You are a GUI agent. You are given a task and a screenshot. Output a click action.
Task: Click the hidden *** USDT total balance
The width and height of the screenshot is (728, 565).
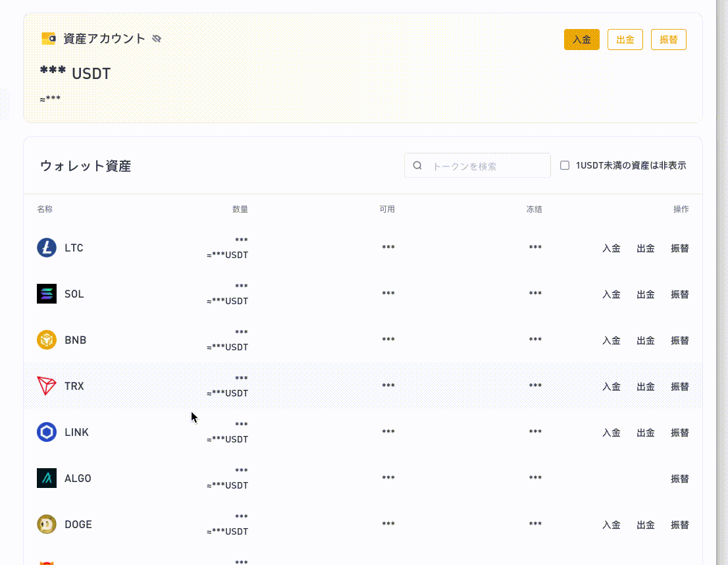(x=75, y=73)
